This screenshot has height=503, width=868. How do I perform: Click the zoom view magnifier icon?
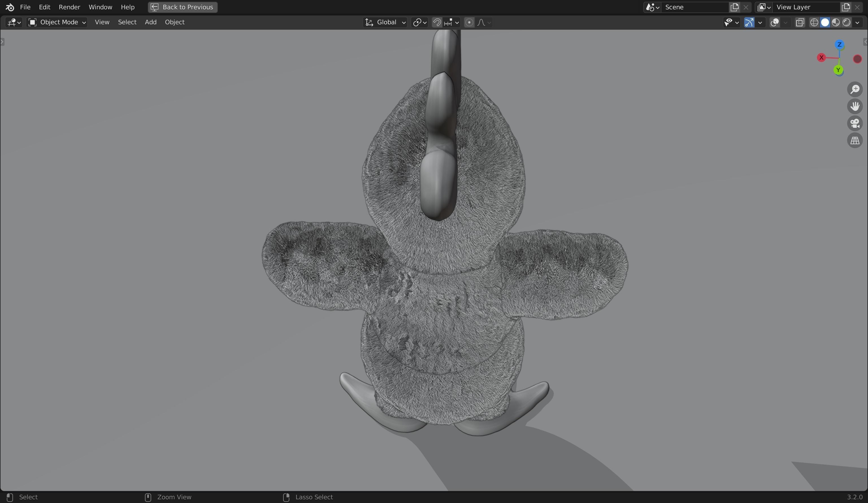[x=854, y=89]
